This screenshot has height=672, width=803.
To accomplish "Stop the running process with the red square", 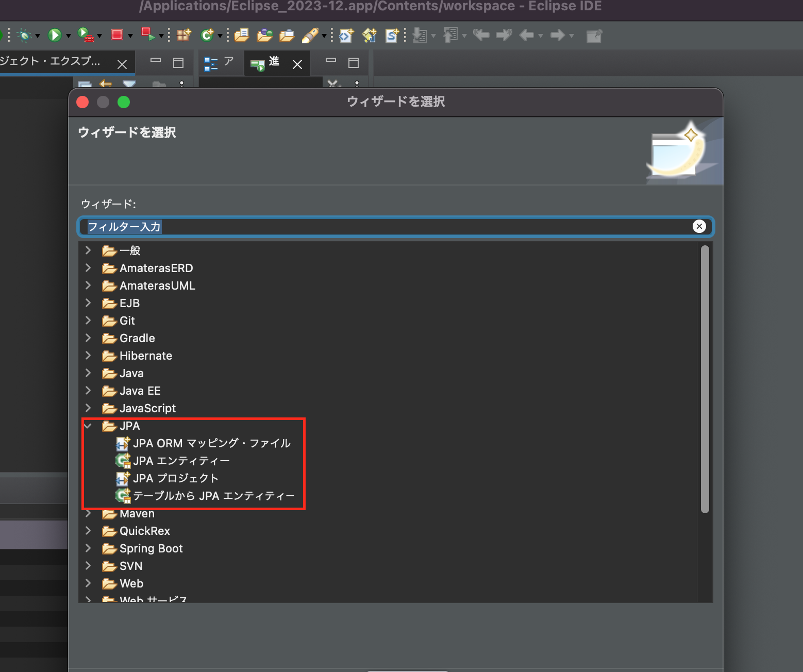I will tap(117, 35).
